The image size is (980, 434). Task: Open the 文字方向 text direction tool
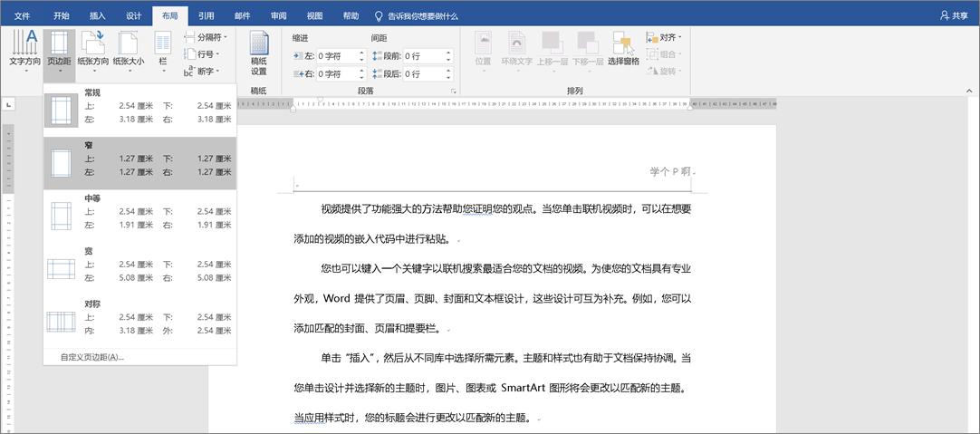[x=25, y=53]
